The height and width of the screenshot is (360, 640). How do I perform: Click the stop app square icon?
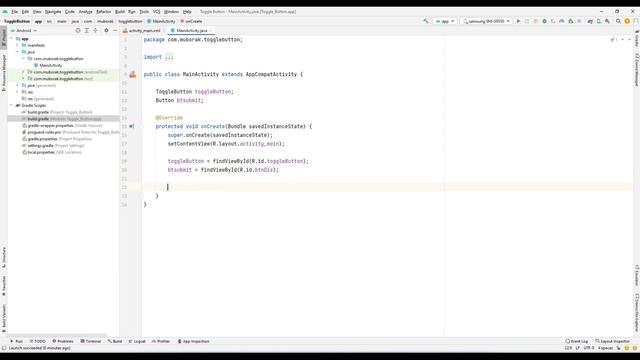[x=579, y=21]
